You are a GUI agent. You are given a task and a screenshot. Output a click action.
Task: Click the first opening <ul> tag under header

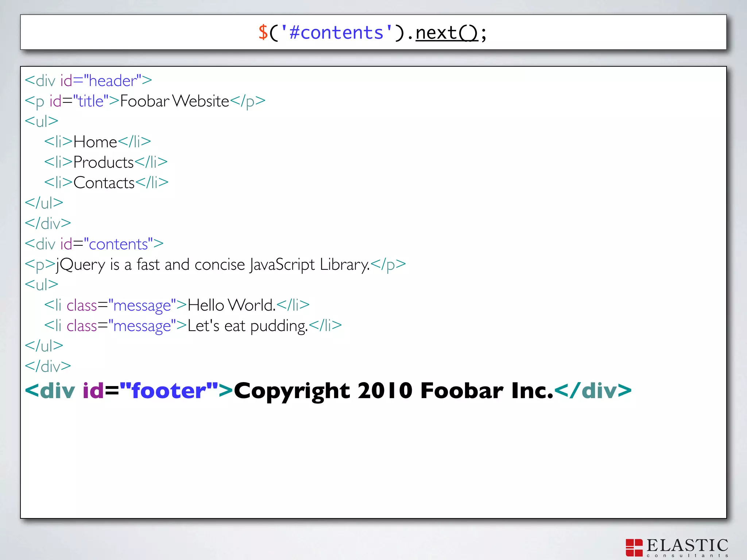click(x=42, y=121)
